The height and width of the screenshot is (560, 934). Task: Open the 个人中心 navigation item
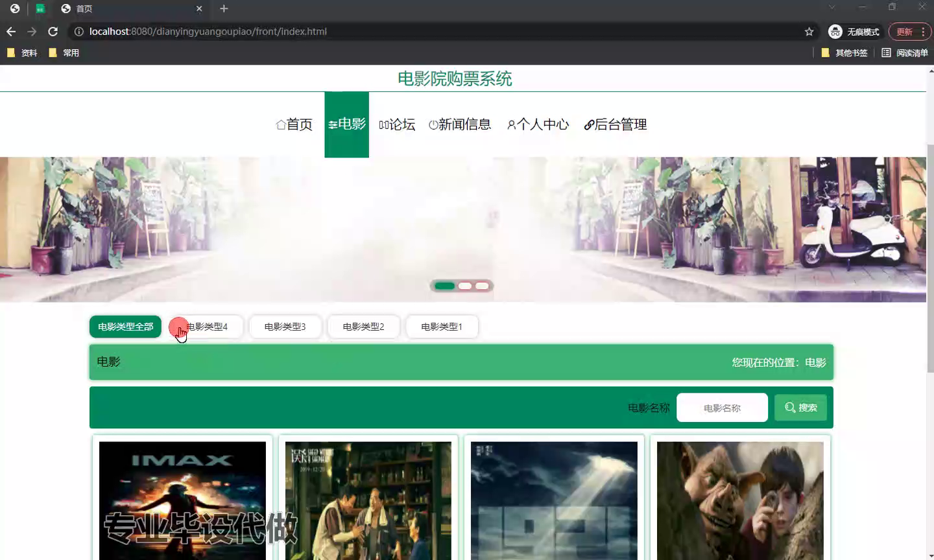pyautogui.click(x=538, y=124)
